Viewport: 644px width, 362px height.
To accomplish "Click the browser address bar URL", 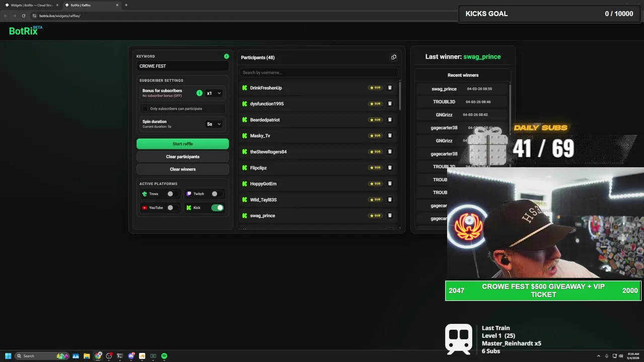I will (60, 16).
